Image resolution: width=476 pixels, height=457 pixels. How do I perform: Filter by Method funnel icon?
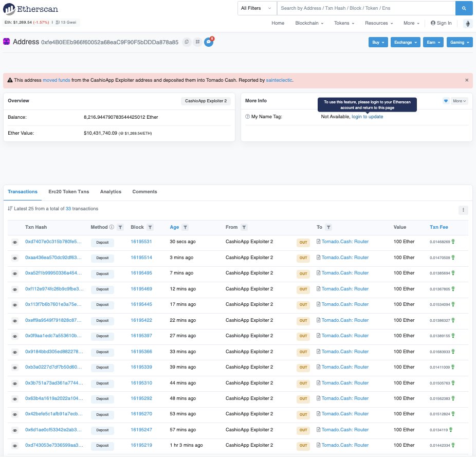(120, 227)
